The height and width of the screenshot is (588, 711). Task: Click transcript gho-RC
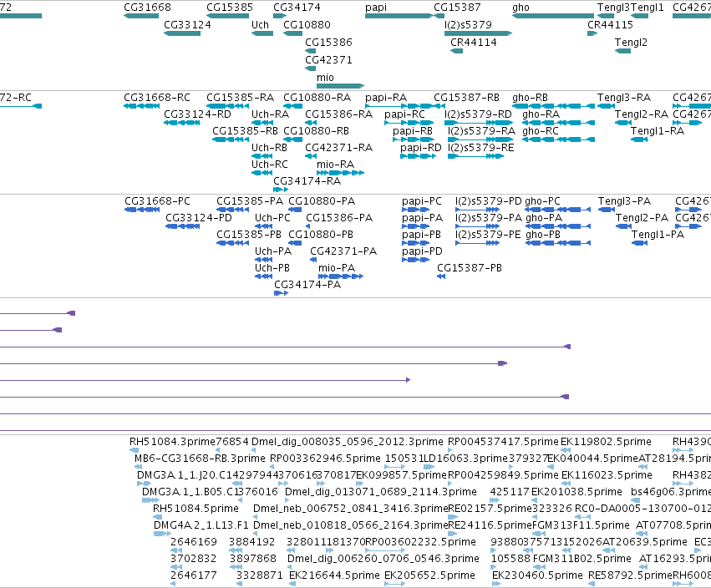coord(541,131)
